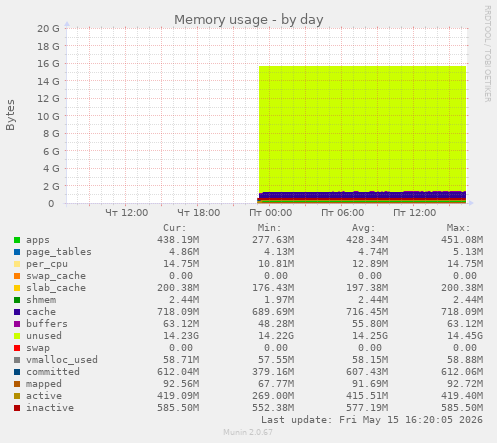The height and width of the screenshot is (443, 497).
Task: Click the red swap legend swatch
Action: [x=17, y=348]
